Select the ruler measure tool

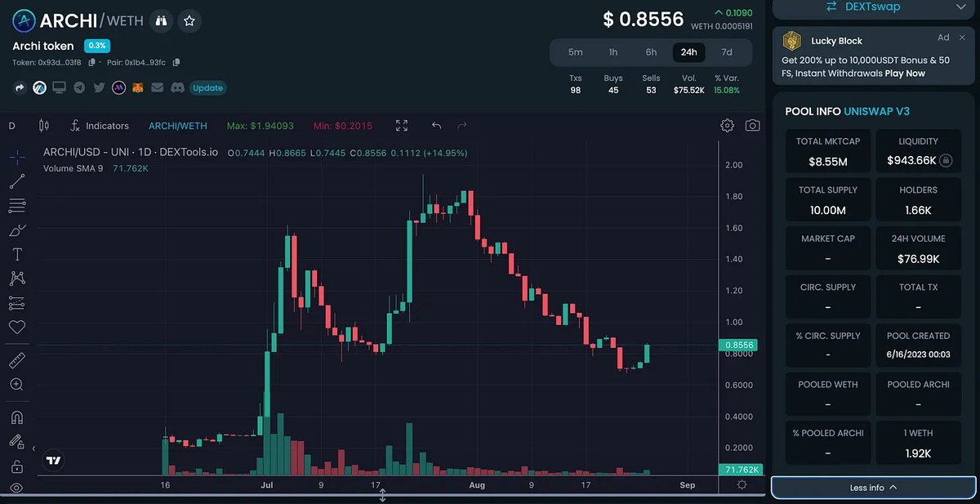(17, 360)
